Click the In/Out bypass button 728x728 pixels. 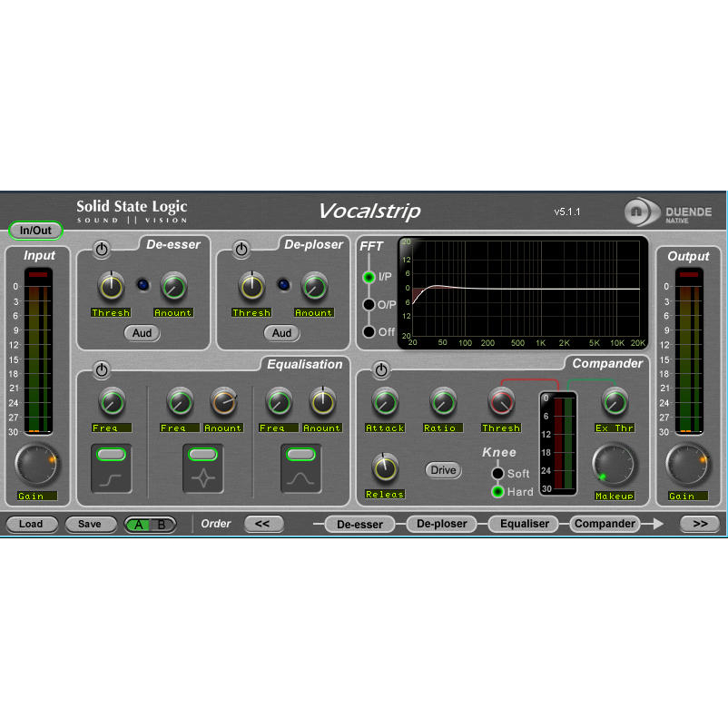tap(35, 231)
